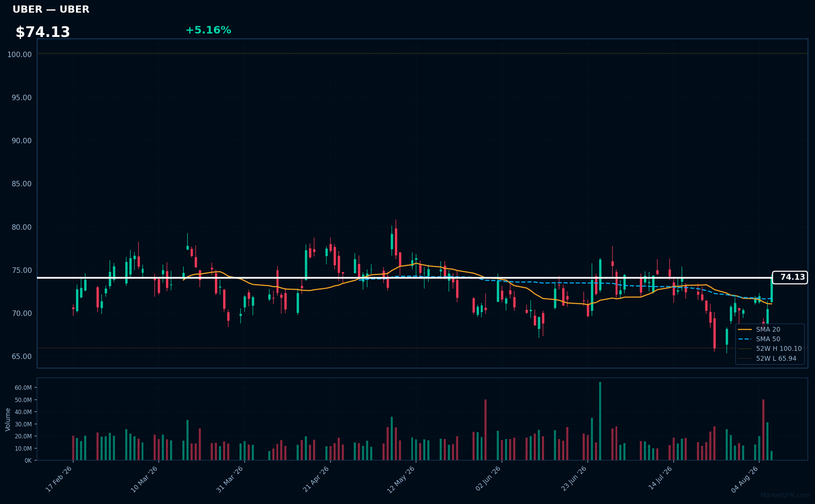This screenshot has width=815, height=504.
Task: Click the 30.0M volume axis label
Action: point(23,424)
